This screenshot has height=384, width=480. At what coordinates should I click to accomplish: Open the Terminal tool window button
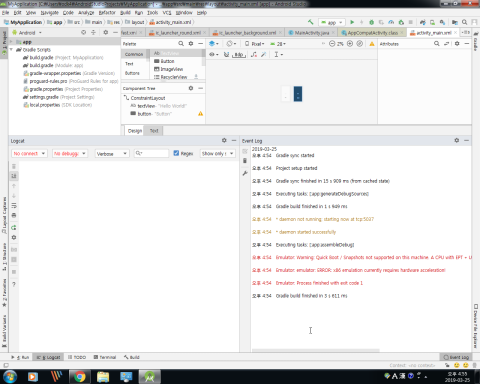click(x=105, y=357)
